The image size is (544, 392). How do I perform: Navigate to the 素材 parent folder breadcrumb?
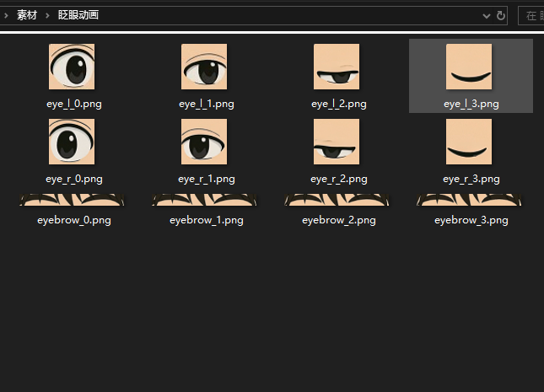click(x=26, y=15)
